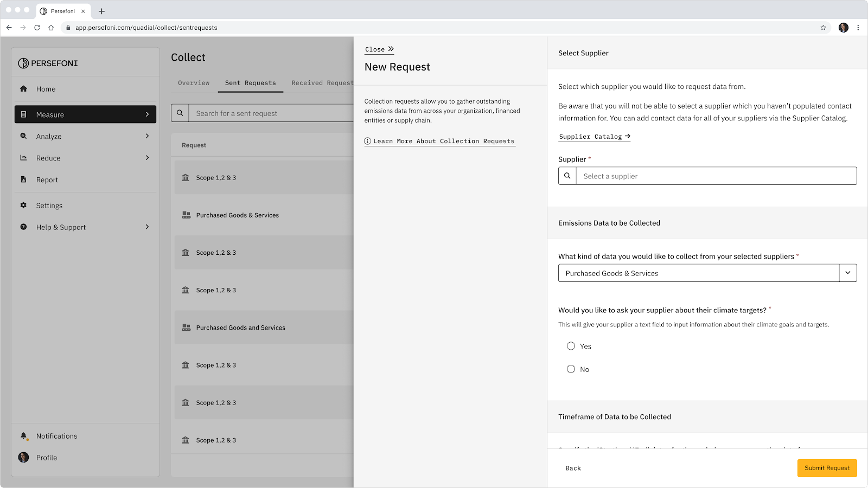Click the Persefoni logo icon
The image size is (868, 488).
(23, 63)
